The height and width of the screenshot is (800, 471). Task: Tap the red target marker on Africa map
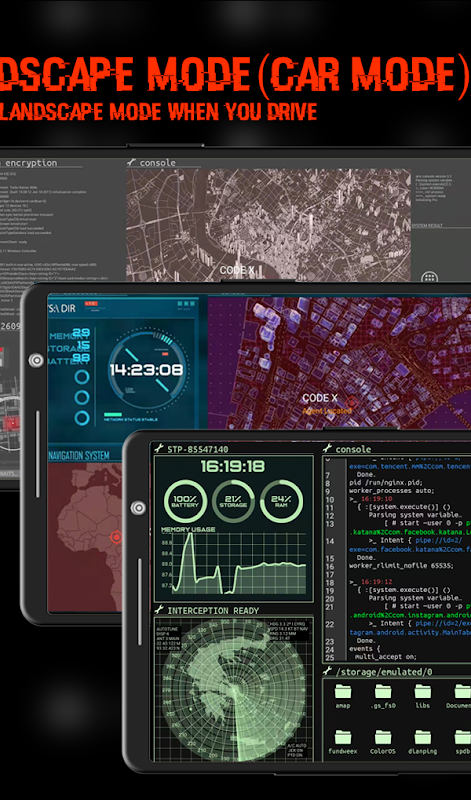[x=116, y=537]
